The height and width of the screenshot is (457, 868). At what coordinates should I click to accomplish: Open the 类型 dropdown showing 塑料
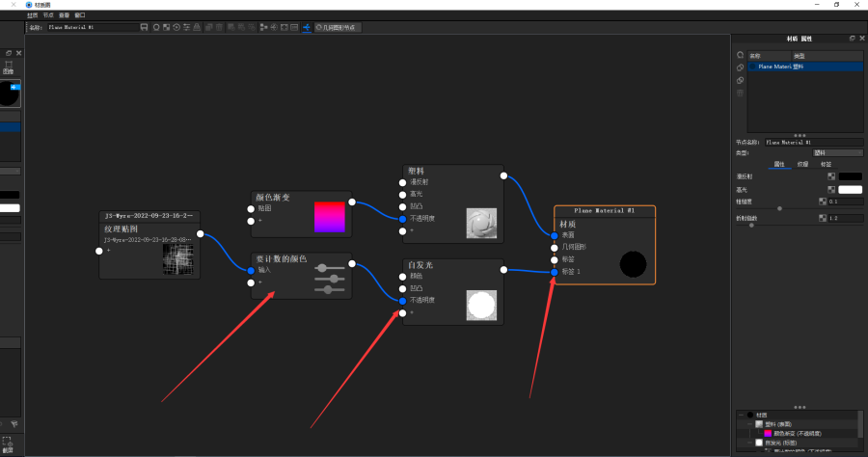click(837, 152)
